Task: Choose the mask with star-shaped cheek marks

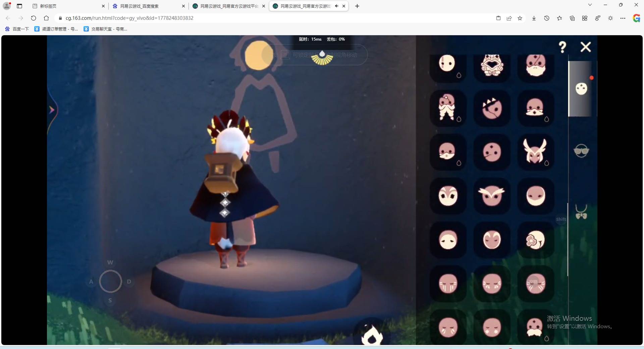Action: pos(492,328)
